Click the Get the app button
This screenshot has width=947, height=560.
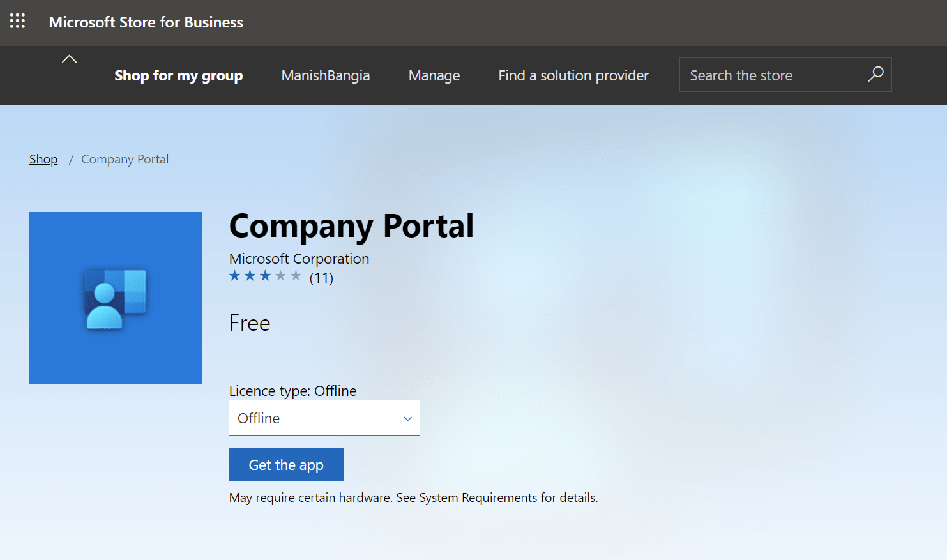click(x=285, y=464)
